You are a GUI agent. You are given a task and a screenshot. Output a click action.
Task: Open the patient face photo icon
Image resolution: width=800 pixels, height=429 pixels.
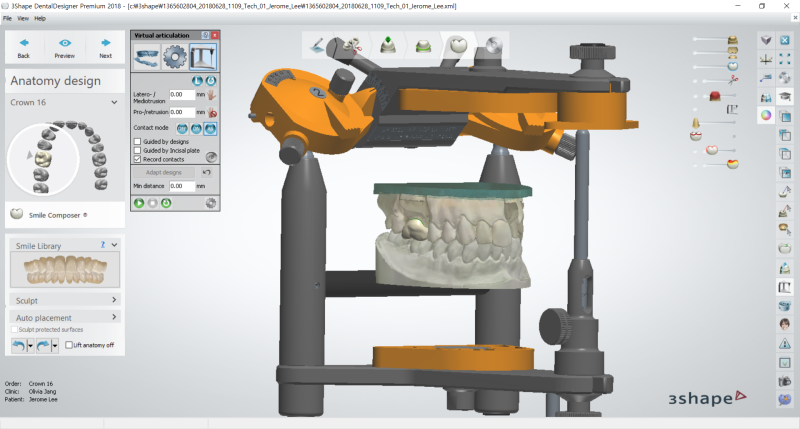pyautogui.click(x=785, y=324)
